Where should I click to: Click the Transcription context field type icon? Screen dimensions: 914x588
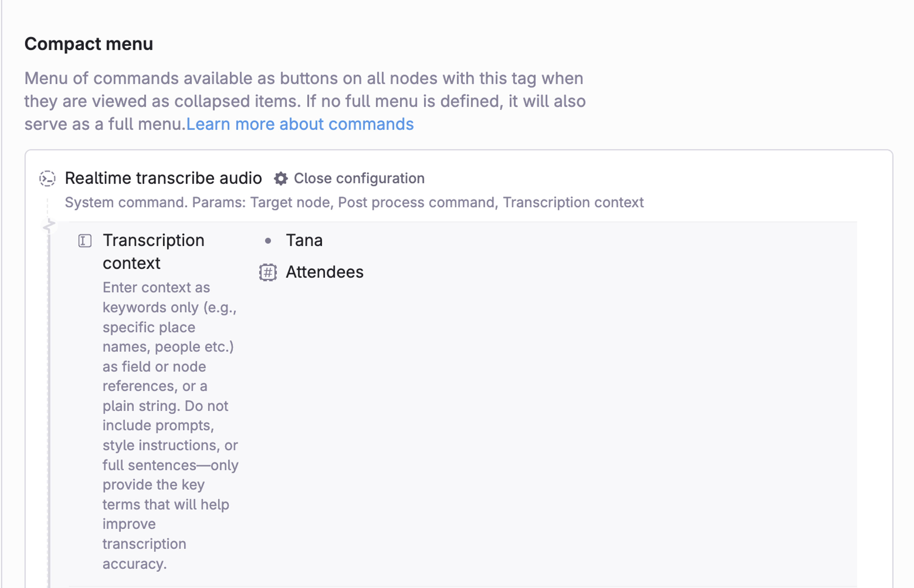tap(85, 241)
